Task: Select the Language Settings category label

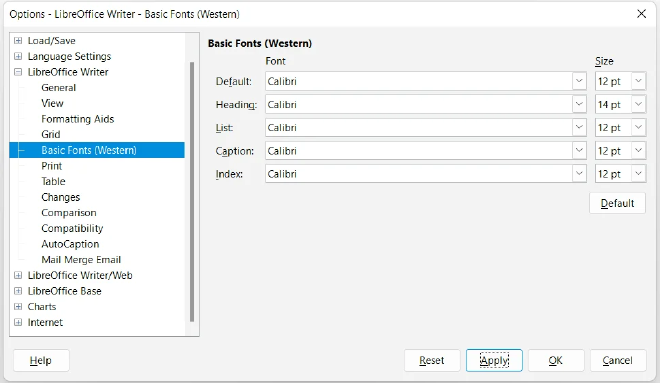Action: 69,56
